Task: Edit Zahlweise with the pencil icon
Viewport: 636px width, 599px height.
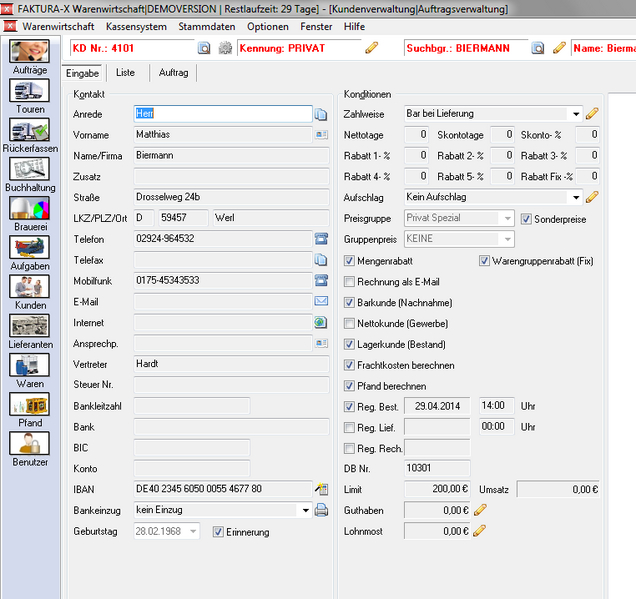Action: point(592,114)
